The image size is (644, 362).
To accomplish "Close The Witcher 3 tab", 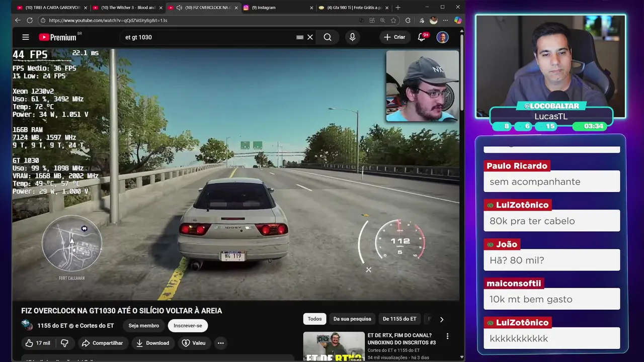I will [x=161, y=8].
